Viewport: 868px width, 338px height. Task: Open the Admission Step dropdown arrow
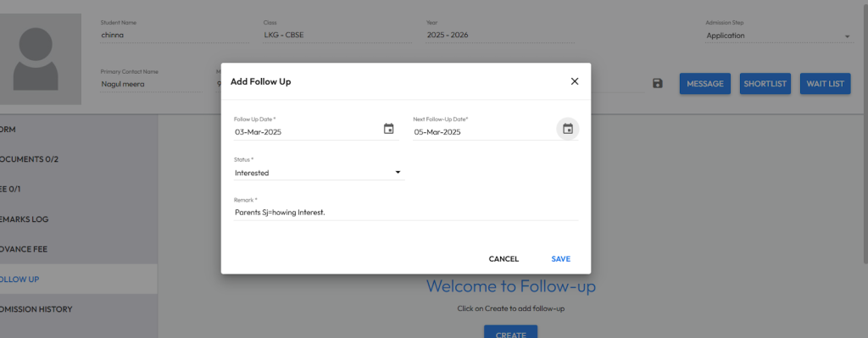tap(847, 36)
